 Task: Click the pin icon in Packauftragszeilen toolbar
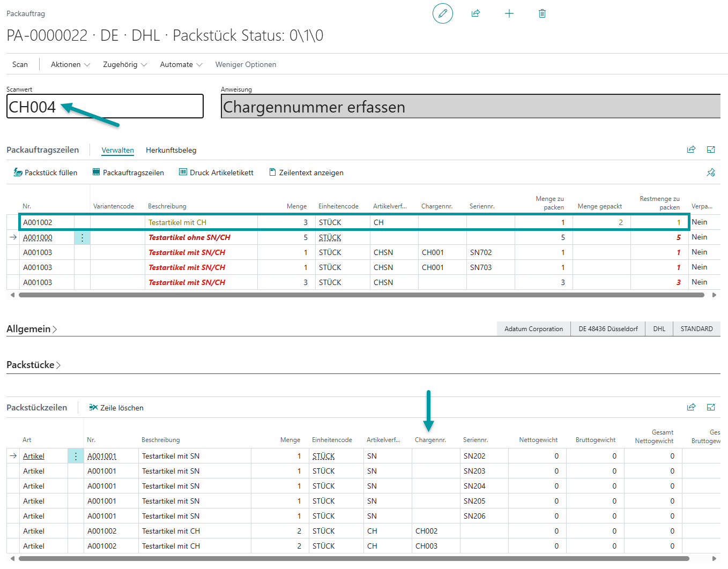[x=711, y=173]
